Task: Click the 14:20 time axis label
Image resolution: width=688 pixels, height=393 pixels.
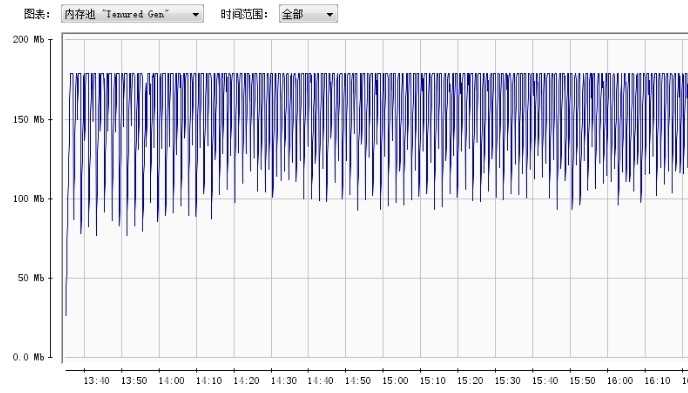Action: pyautogui.click(x=246, y=381)
